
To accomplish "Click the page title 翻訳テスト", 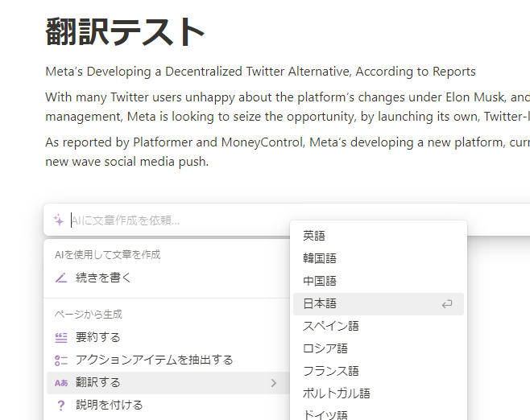I will pyautogui.click(x=125, y=32).
